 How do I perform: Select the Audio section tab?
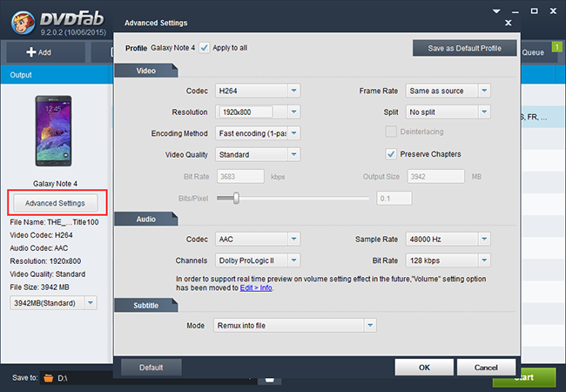click(x=145, y=220)
